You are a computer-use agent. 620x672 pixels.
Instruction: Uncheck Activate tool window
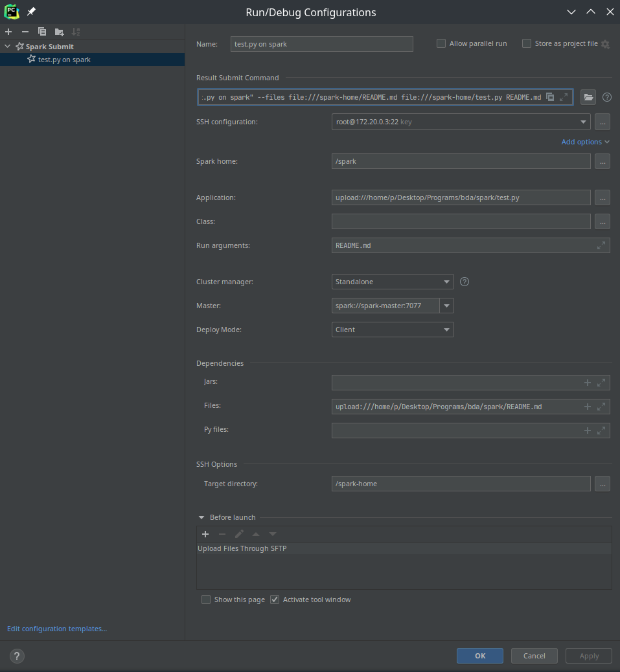click(x=275, y=599)
